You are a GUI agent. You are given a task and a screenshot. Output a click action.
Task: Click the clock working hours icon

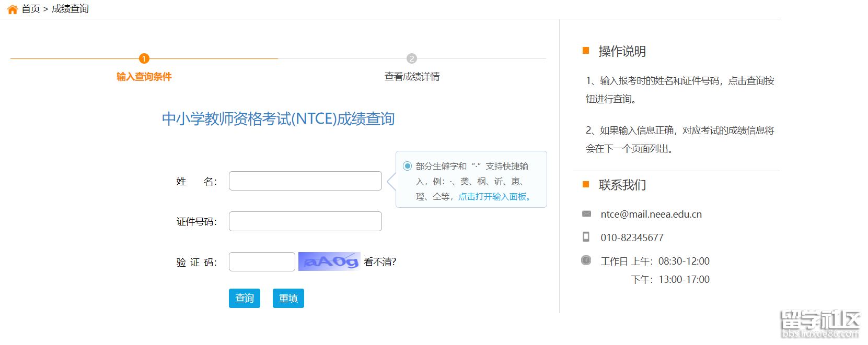point(586,260)
